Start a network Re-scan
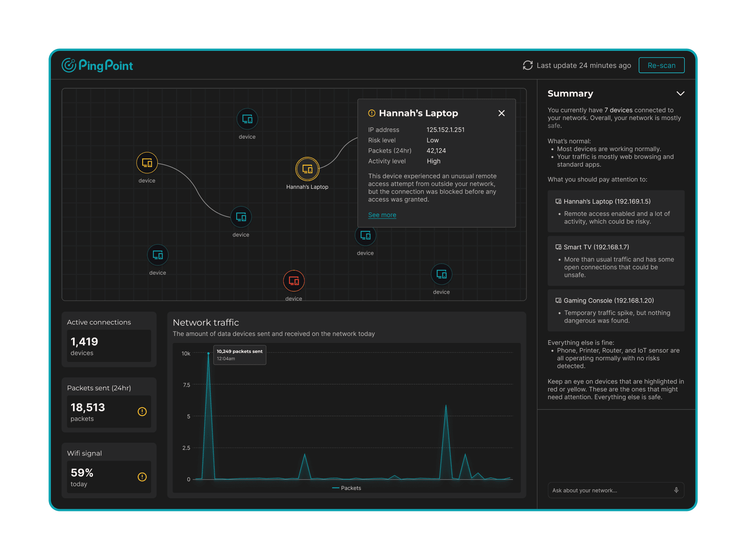 point(661,65)
